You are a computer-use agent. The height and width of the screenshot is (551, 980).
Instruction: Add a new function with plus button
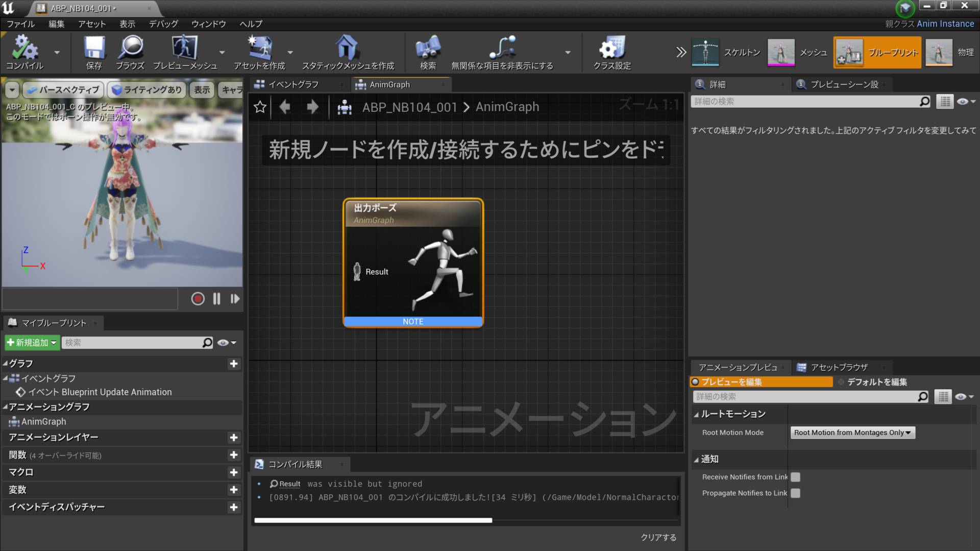coord(234,455)
